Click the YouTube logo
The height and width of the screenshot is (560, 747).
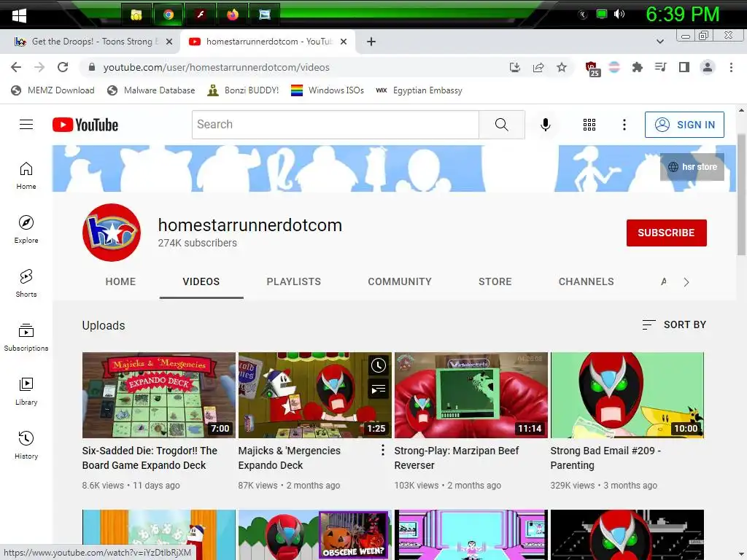tap(85, 125)
